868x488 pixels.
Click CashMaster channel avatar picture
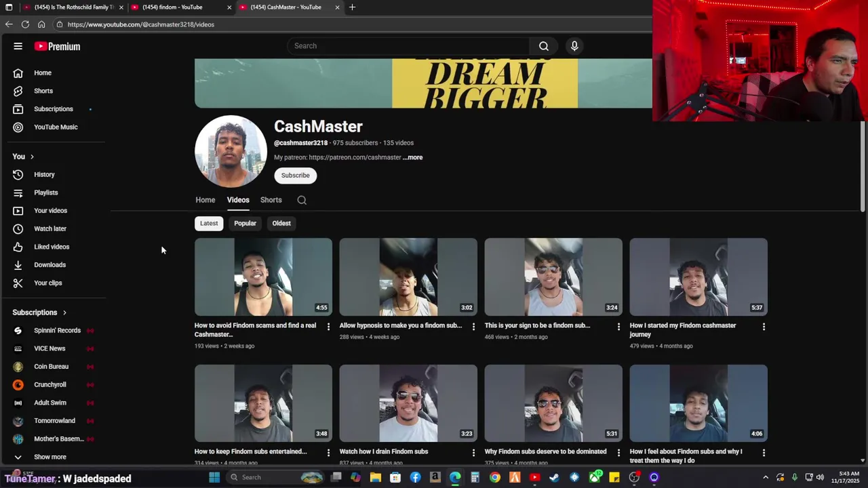(x=231, y=151)
